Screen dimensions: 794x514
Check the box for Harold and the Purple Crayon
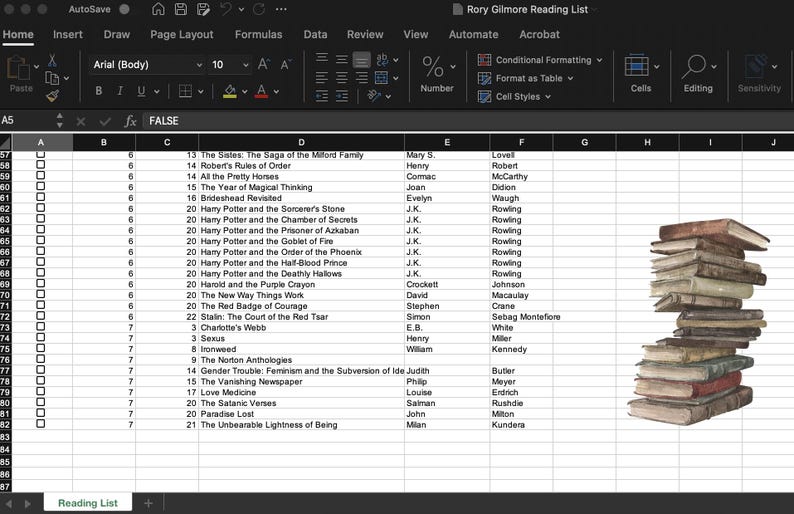point(41,284)
